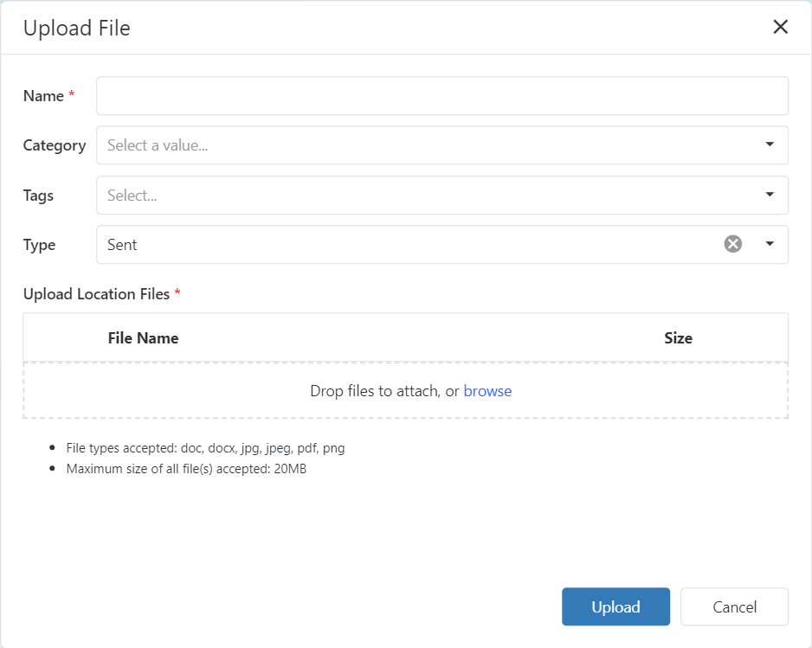
Task: Click the Upload Location Files label
Action: (96, 294)
